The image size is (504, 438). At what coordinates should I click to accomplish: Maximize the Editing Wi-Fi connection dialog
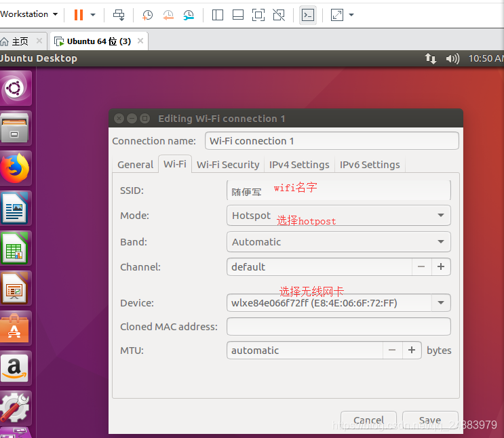tap(145, 119)
